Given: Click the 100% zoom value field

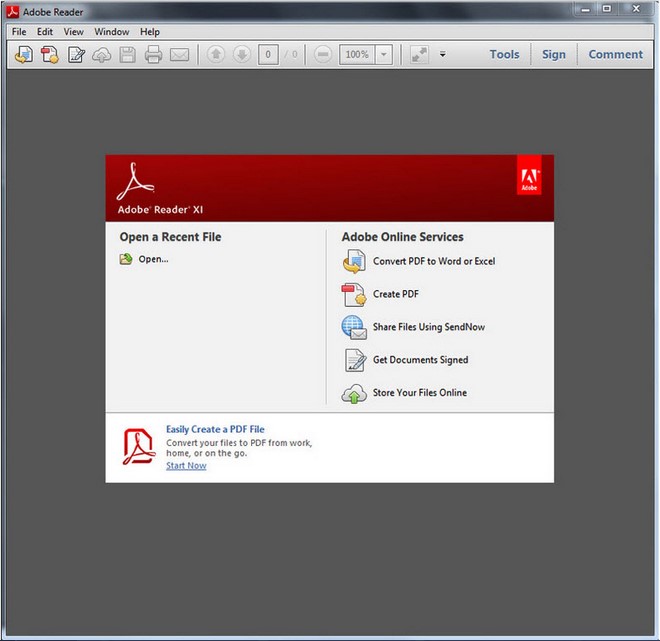Looking at the screenshot, I should [x=357, y=55].
